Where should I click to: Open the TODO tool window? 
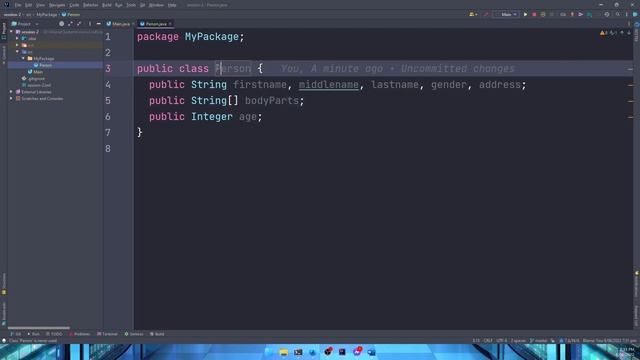(54, 334)
